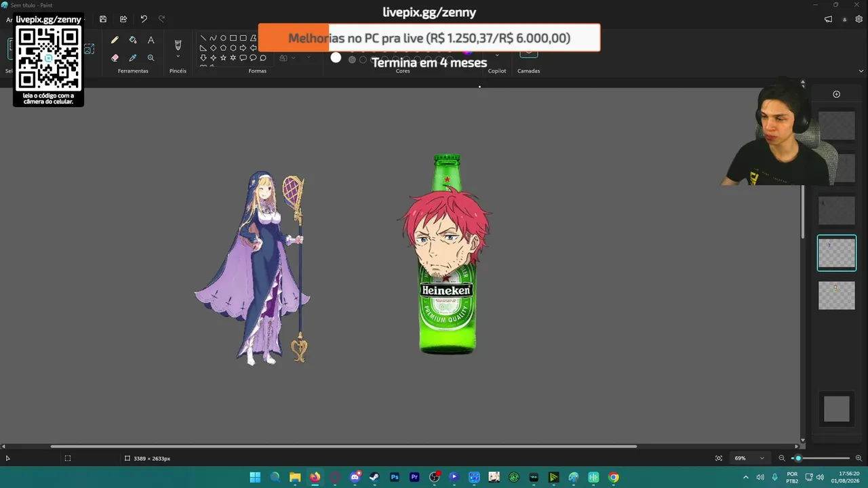Zoom in with the plus magnifier

click(x=859, y=458)
